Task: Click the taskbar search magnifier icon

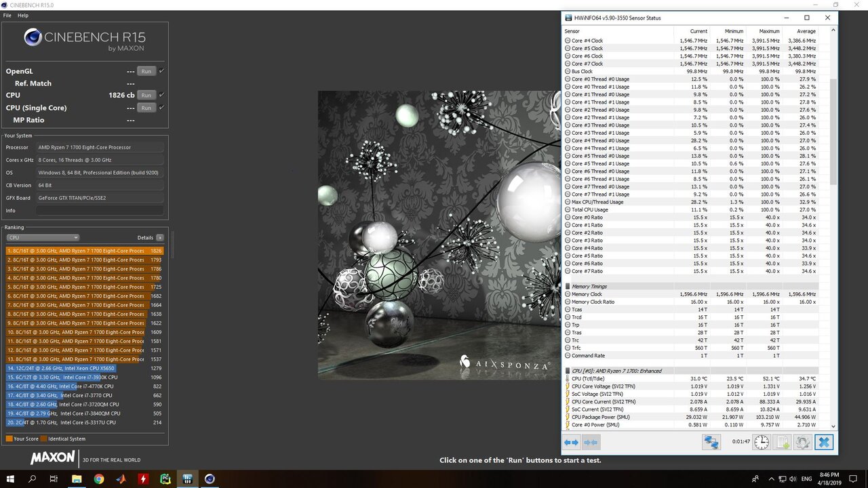Action: [32, 479]
